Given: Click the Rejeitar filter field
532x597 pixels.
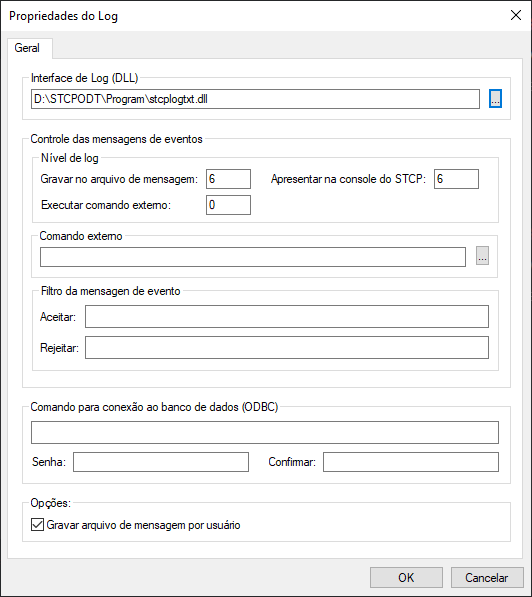Looking at the screenshot, I should [287, 347].
